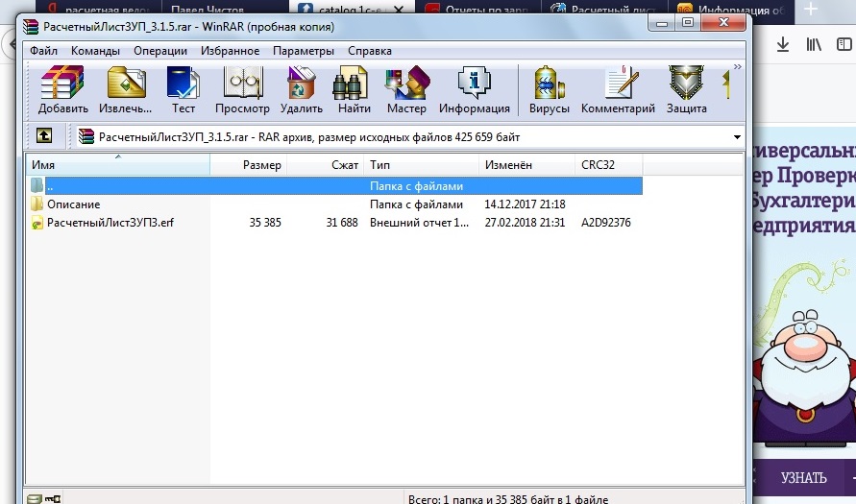Viewport: 856px width, 504px height.
Task: Expand the toolbar overflow chevron
Action: coord(738,67)
